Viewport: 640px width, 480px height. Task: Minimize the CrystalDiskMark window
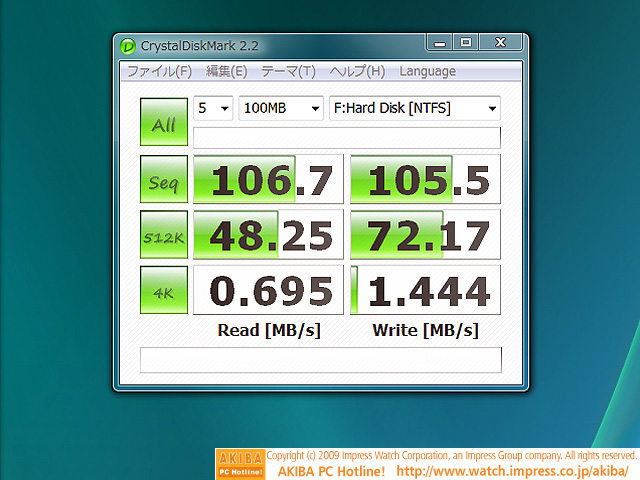439,42
